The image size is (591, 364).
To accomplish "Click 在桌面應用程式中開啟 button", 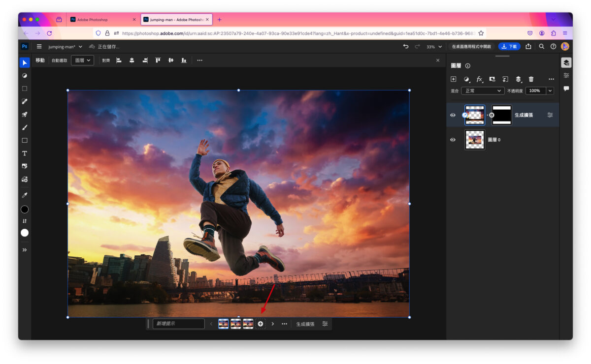I will [x=471, y=47].
